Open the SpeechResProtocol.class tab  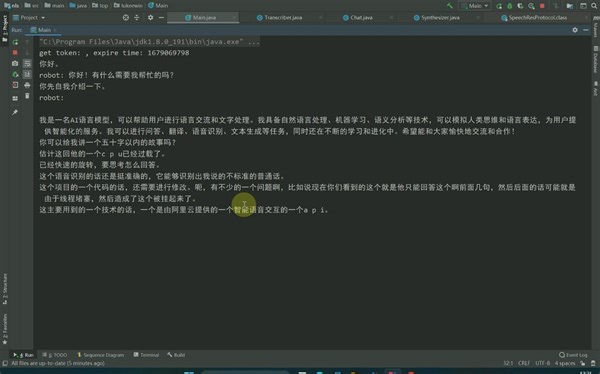(x=534, y=18)
